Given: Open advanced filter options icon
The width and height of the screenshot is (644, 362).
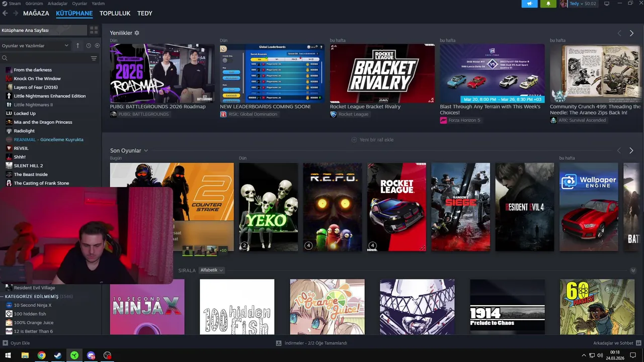Looking at the screenshot, I should coord(94,58).
